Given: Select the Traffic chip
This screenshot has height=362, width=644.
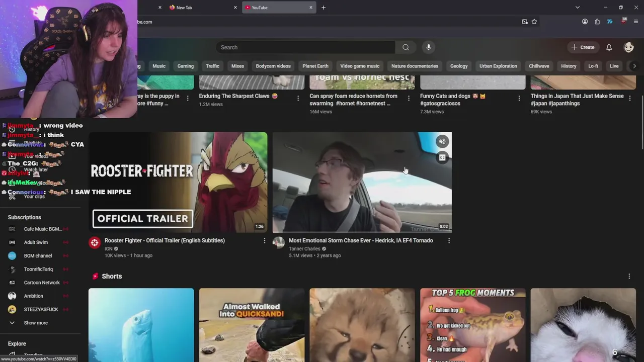Looking at the screenshot, I should (212, 66).
